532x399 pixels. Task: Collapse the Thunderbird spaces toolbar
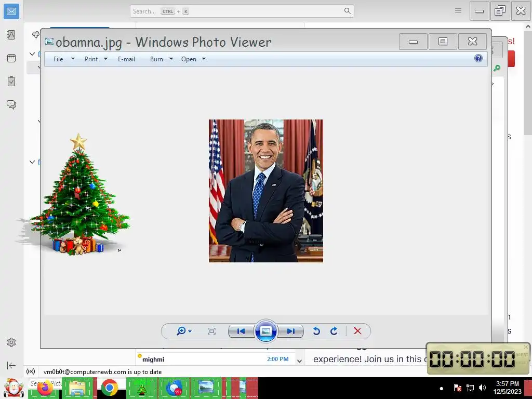(11, 365)
